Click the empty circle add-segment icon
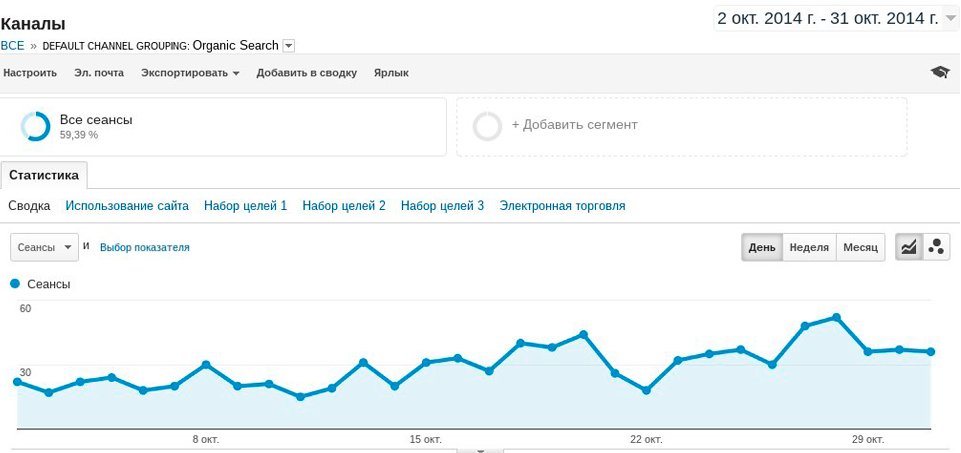The width and height of the screenshot is (961, 453). tap(487, 127)
